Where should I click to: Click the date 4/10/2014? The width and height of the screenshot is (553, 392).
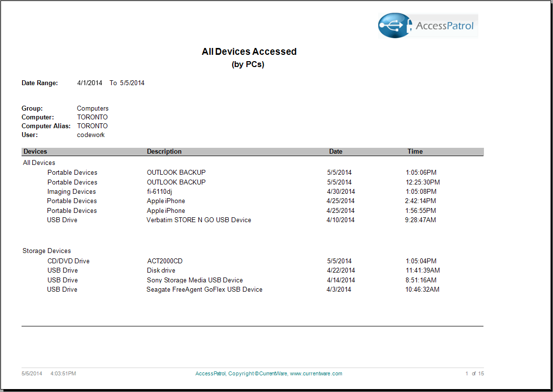coord(341,220)
